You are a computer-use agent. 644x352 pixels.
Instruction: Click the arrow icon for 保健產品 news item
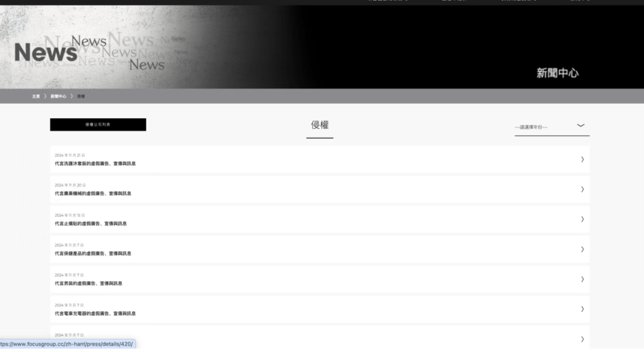coord(582,249)
